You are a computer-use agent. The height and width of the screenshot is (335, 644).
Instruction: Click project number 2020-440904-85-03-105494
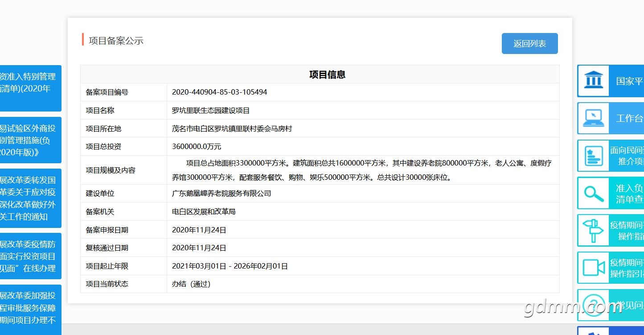219,92
